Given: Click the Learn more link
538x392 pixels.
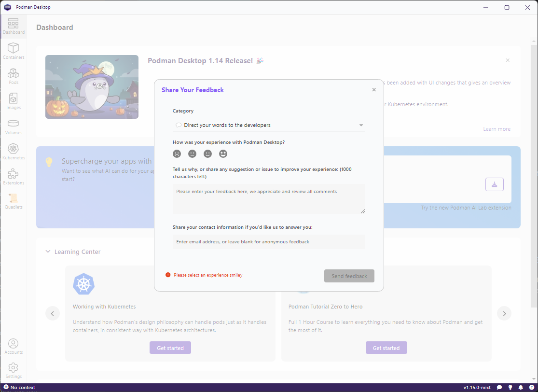Looking at the screenshot, I should (497, 128).
